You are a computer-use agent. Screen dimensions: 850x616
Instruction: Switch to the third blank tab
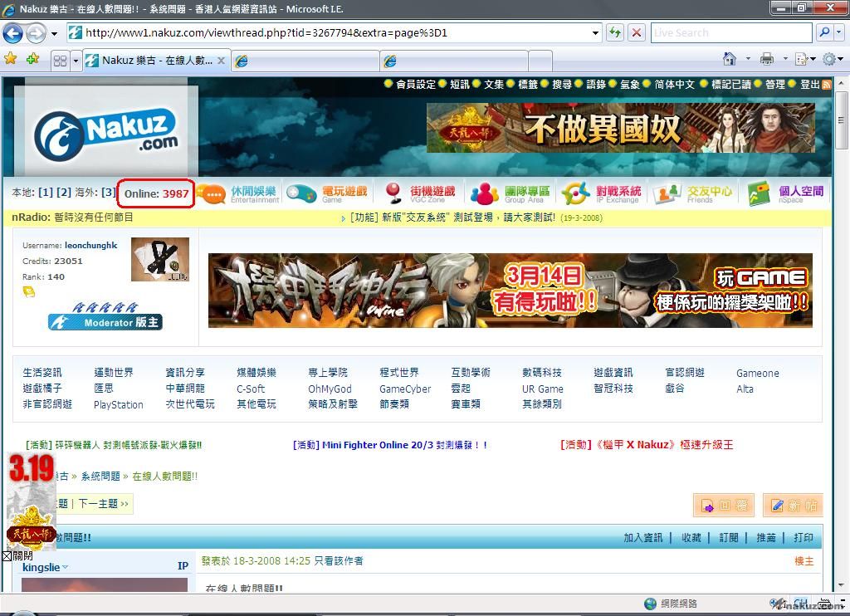[x=454, y=61]
